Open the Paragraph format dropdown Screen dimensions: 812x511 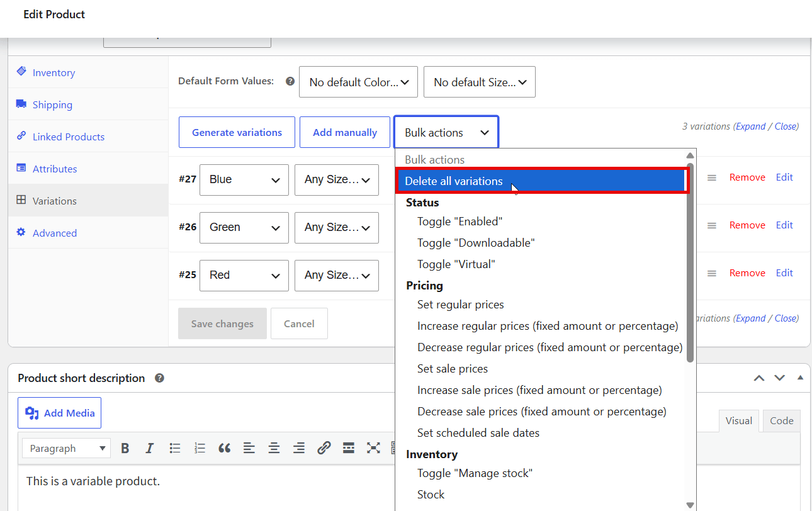pos(67,448)
